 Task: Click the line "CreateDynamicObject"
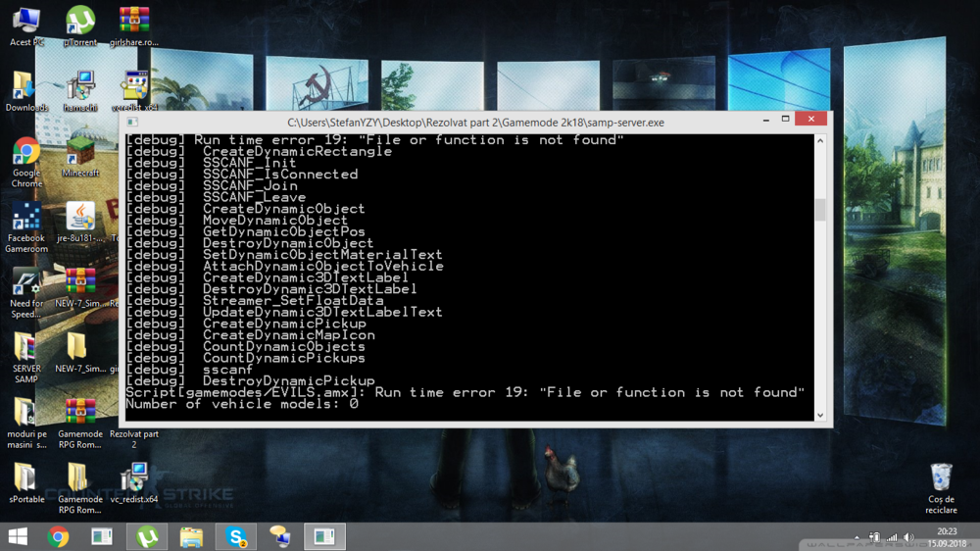[284, 209]
